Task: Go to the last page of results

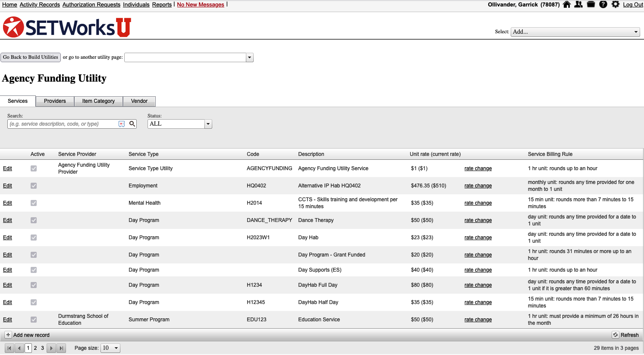Action: (61, 348)
